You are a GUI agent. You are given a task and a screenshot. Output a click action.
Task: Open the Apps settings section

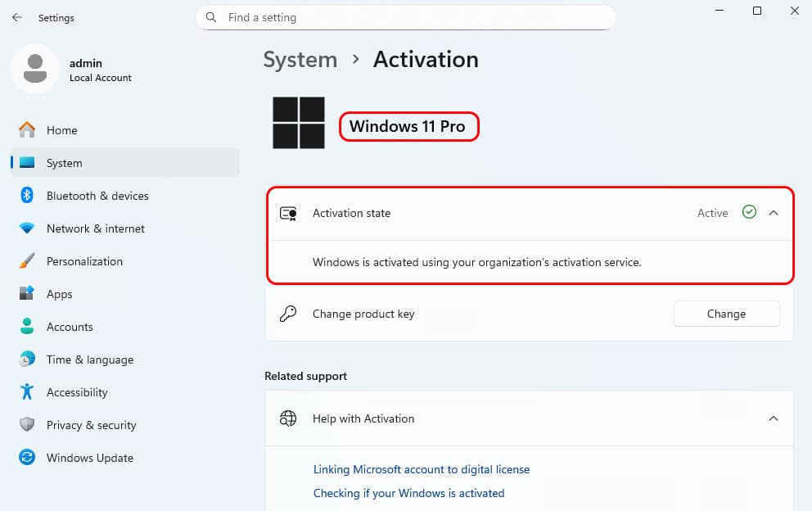click(x=124, y=294)
